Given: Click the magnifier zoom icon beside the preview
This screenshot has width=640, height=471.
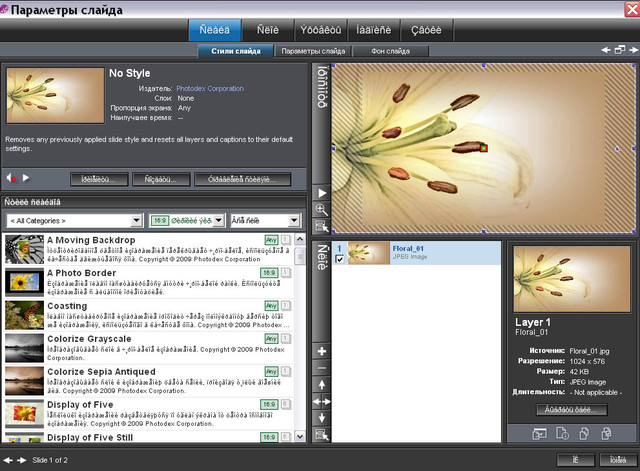Looking at the screenshot, I should point(322,210).
